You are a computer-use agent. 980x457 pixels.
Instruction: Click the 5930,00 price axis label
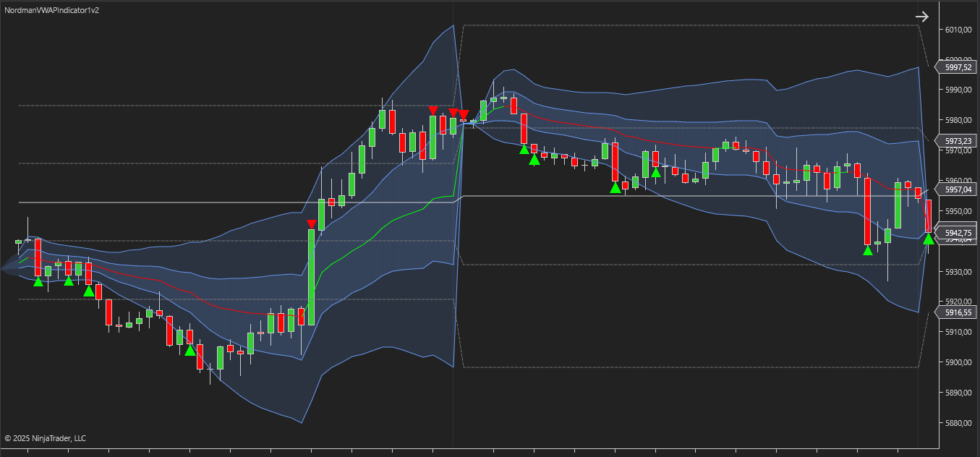(x=958, y=272)
